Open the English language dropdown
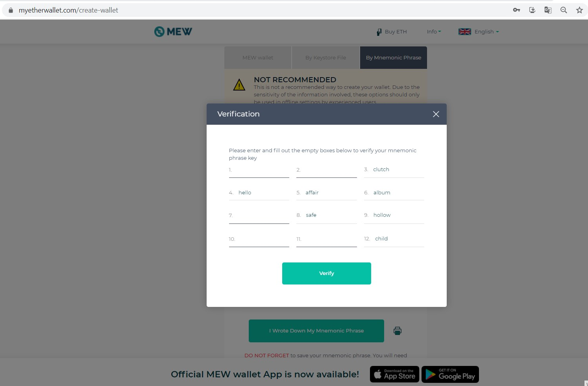 click(479, 31)
